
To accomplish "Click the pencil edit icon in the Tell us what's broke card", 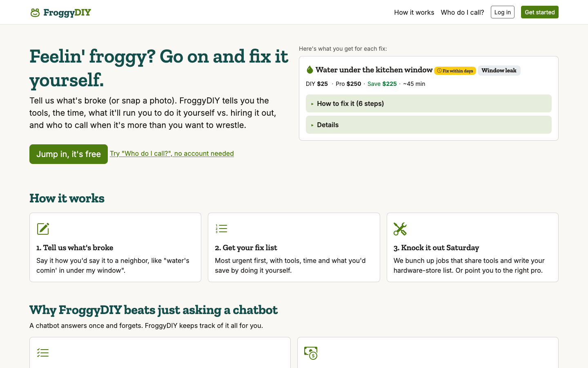I will 43,229.
